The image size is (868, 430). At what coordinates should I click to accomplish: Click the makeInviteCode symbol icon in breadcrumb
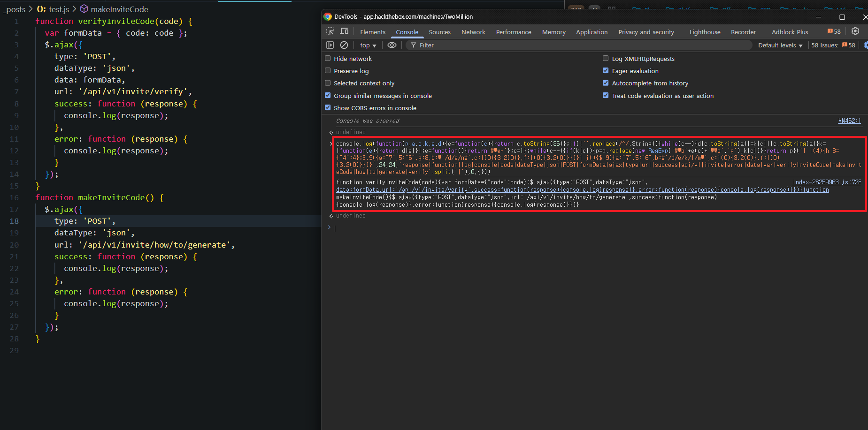(x=84, y=9)
